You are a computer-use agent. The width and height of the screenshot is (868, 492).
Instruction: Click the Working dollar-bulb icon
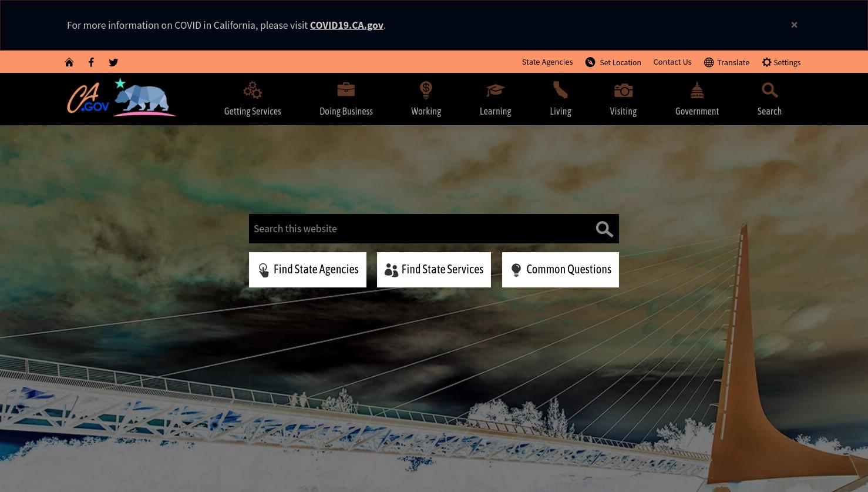tap(426, 90)
